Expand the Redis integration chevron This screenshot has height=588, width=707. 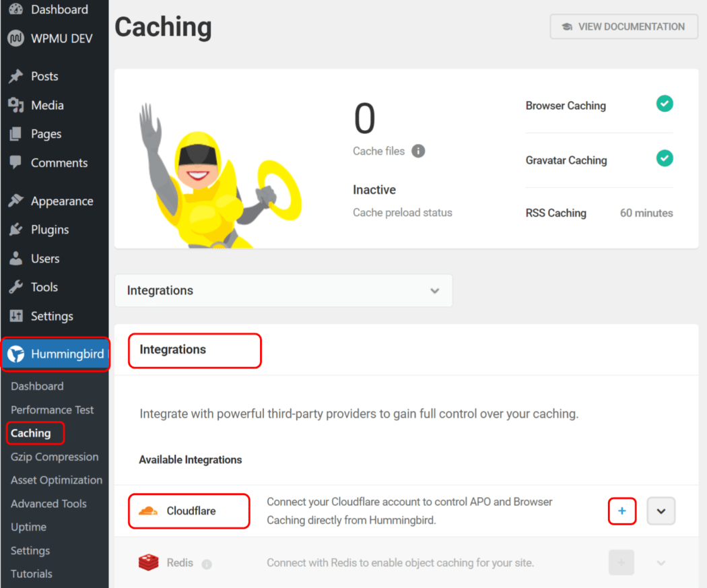661,562
